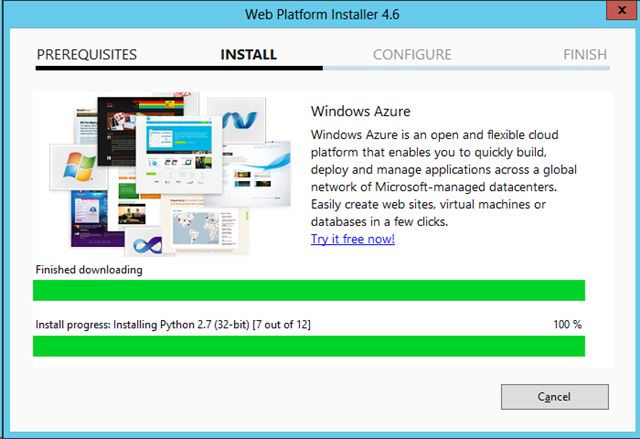Select the INSTALL step tab
Screen dimensions: 640x439
click(248, 55)
